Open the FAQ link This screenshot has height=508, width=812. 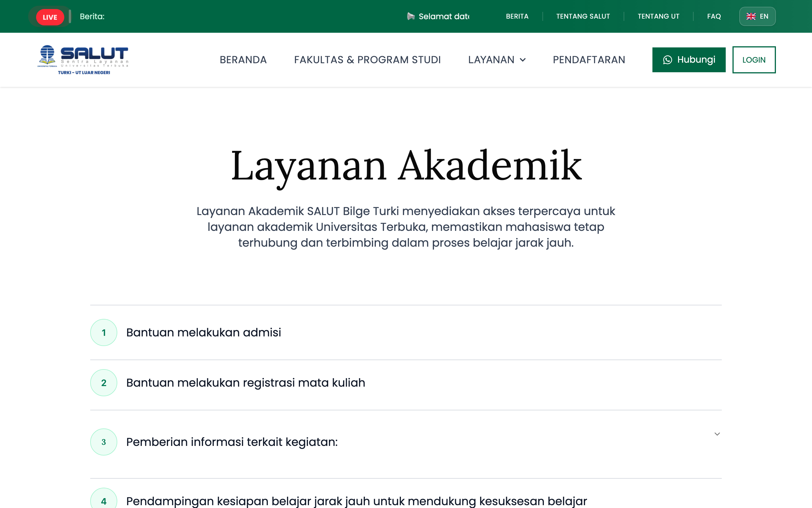(714, 16)
